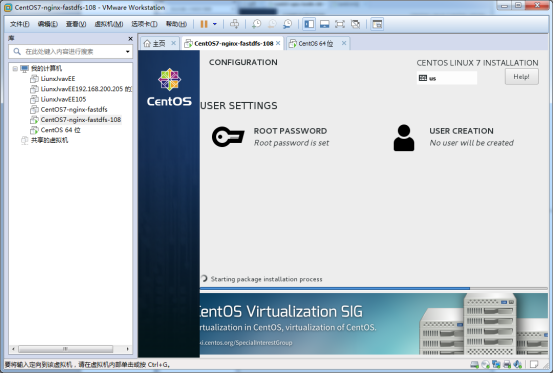Click the library scrollbar right arrow

tap(127, 349)
